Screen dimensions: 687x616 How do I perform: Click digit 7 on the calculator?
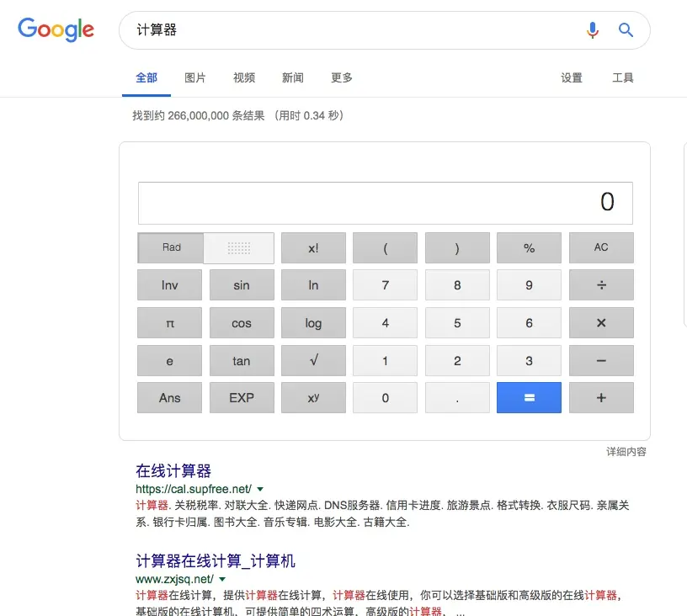[x=385, y=285]
